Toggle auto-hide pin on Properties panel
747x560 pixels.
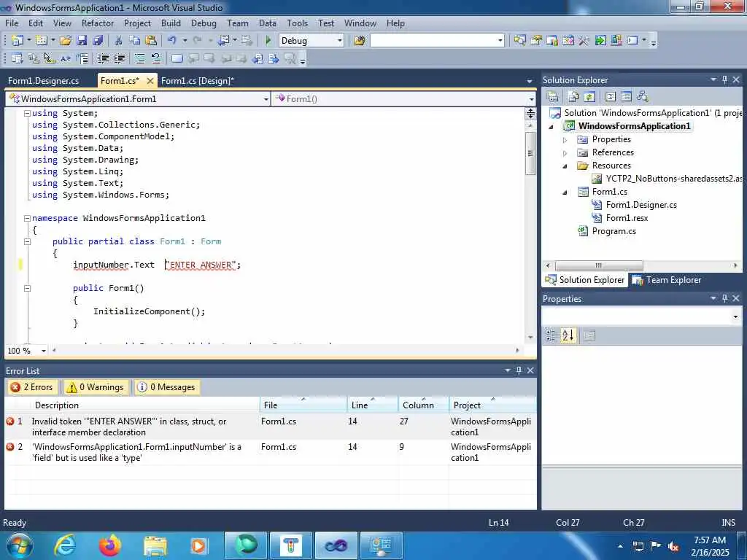click(724, 298)
